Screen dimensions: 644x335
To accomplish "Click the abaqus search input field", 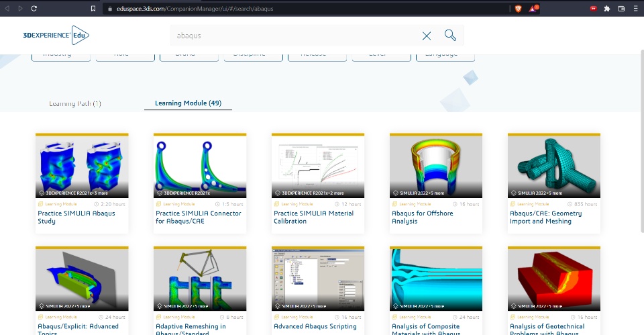I will (295, 36).
